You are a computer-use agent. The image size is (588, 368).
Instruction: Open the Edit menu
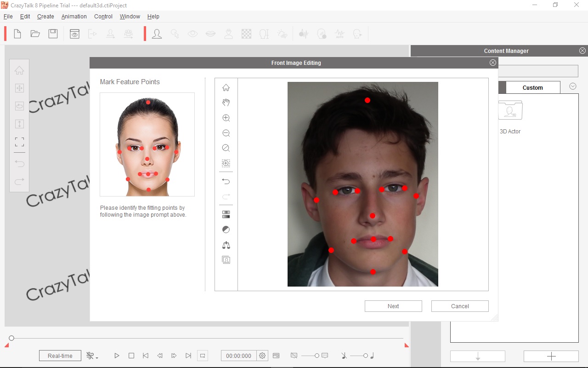(x=25, y=17)
